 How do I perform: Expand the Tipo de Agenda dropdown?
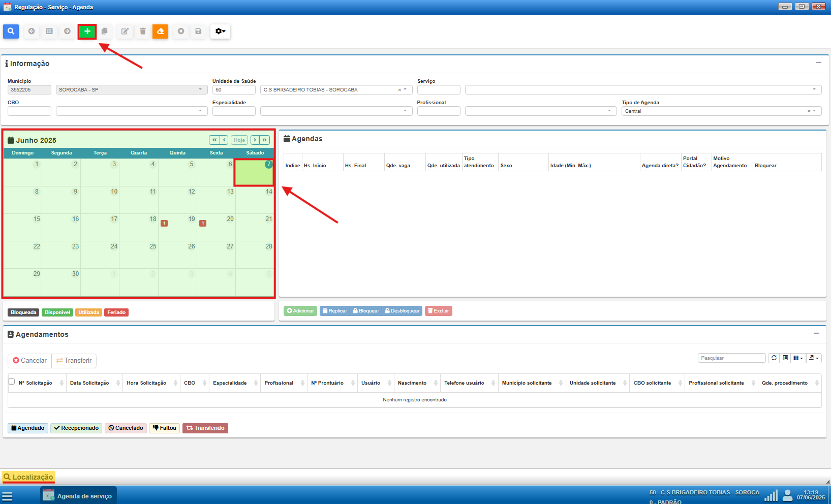click(x=814, y=111)
